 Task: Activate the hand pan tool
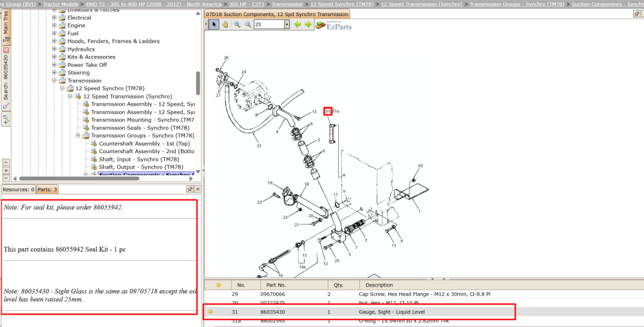pyautogui.click(x=225, y=24)
